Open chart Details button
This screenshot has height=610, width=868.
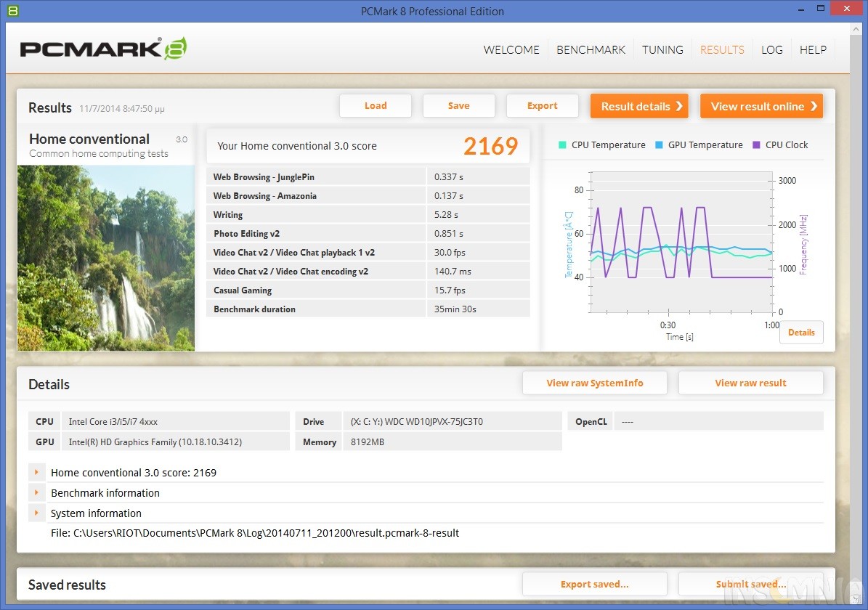pyautogui.click(x=801, y=332)
